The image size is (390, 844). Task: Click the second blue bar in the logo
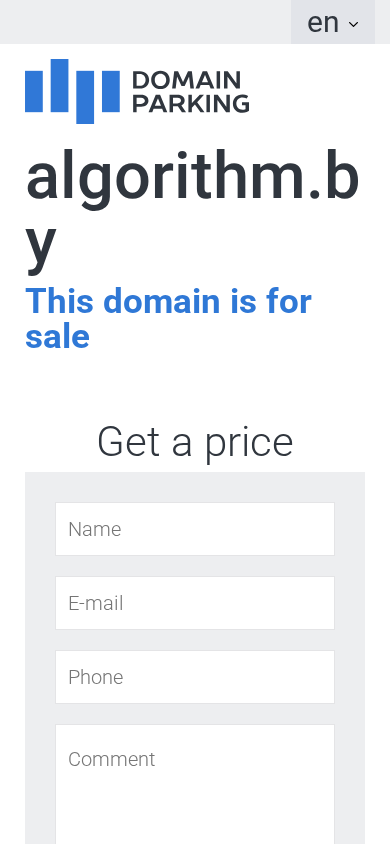point(59,86)
